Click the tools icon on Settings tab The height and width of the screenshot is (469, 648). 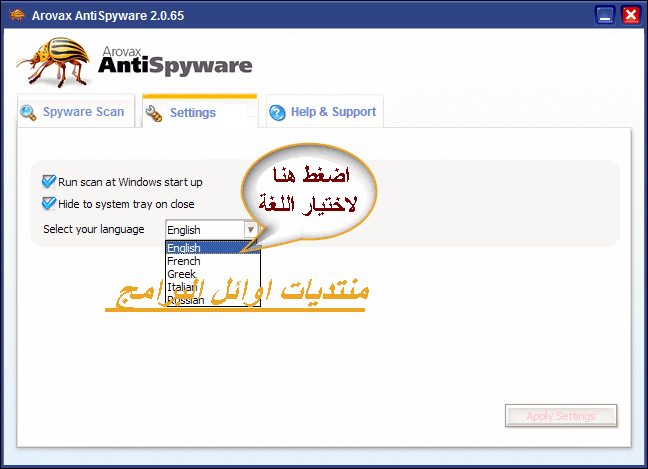(x=154, y=114)
